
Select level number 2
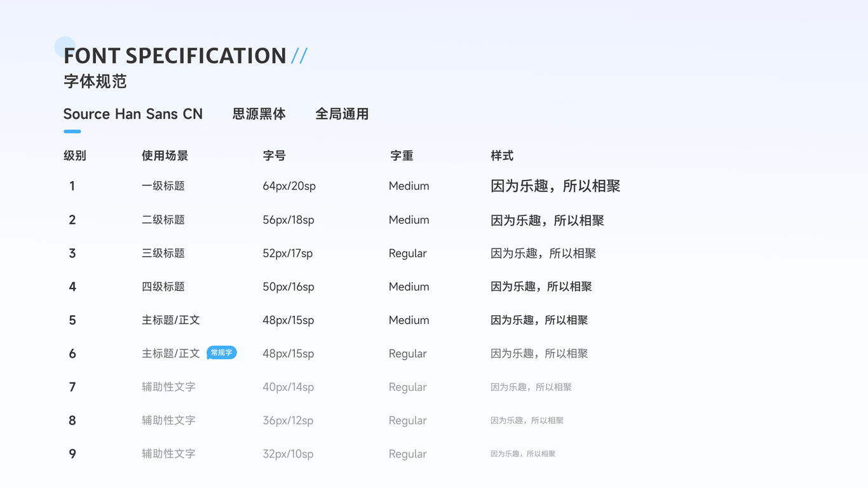tap(72, 220)
